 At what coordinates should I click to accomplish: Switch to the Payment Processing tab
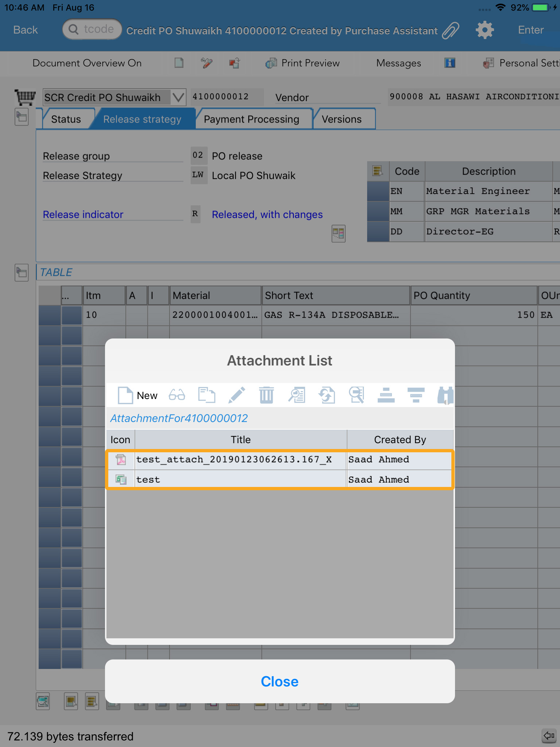pos(252,119)
